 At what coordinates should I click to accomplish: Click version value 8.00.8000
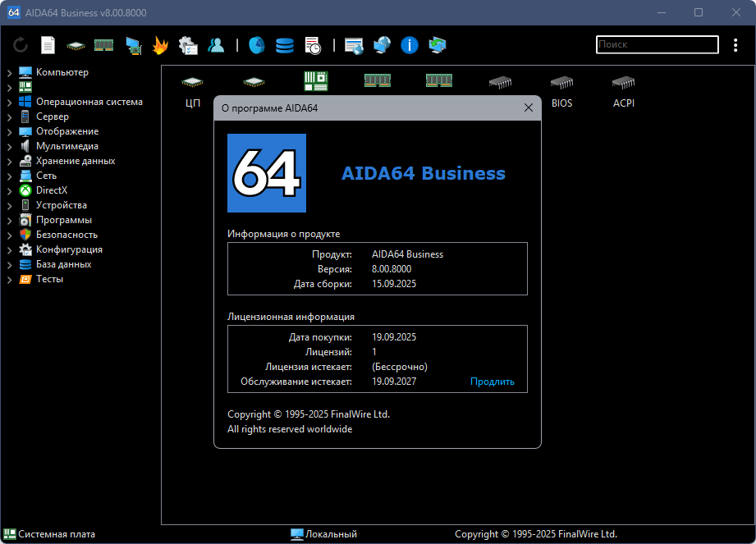tap(392, 269)
